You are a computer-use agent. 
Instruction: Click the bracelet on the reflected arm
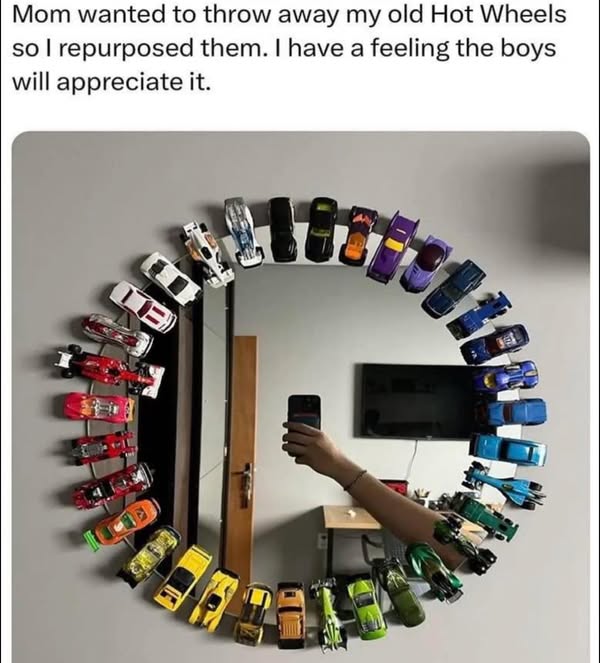point(356,480)
